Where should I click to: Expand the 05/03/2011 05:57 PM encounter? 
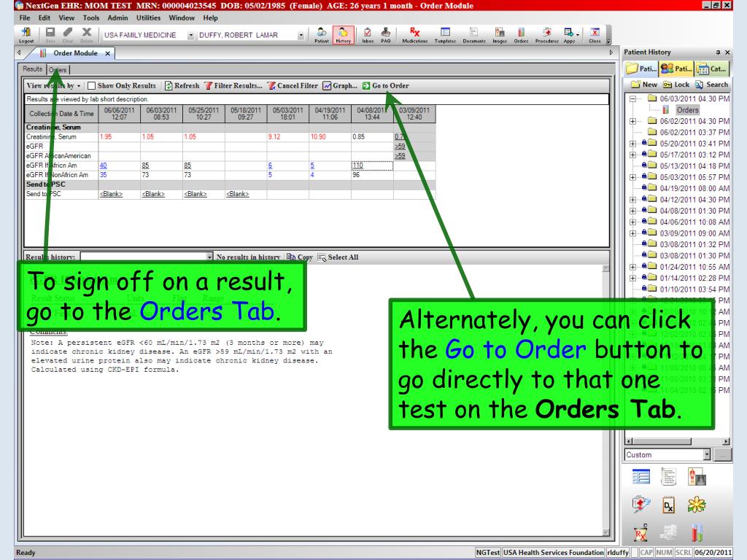pyautogui.click(x=632, y=177)
